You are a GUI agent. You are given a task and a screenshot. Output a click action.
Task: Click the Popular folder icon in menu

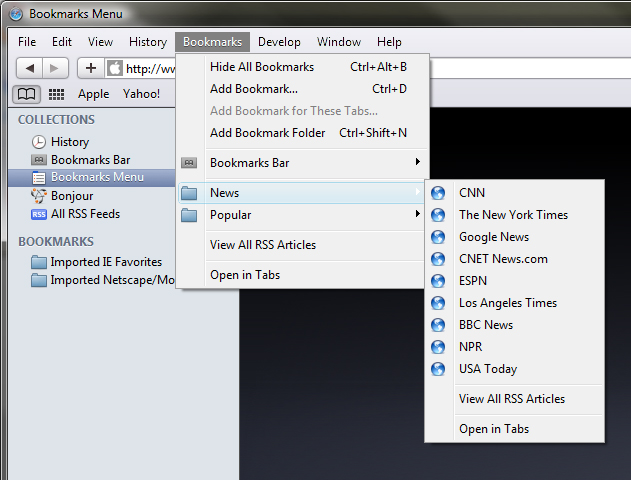(x=189, y=215)
